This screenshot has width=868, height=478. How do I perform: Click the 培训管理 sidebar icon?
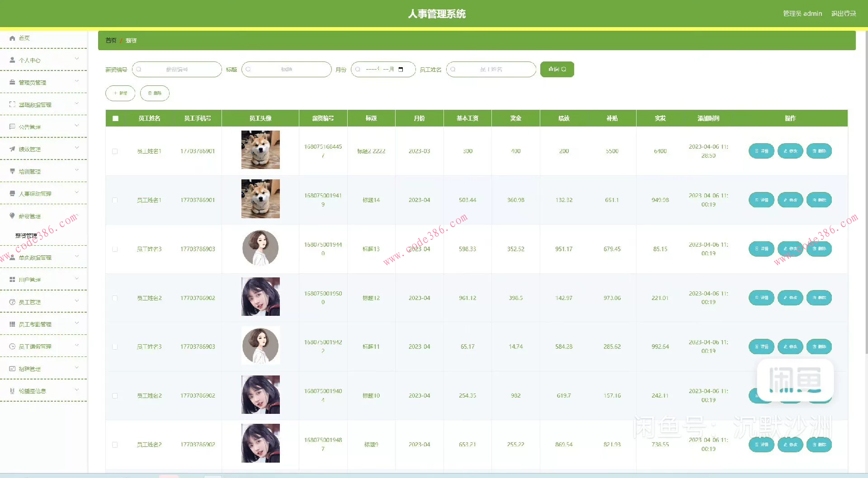click(12, 171)
